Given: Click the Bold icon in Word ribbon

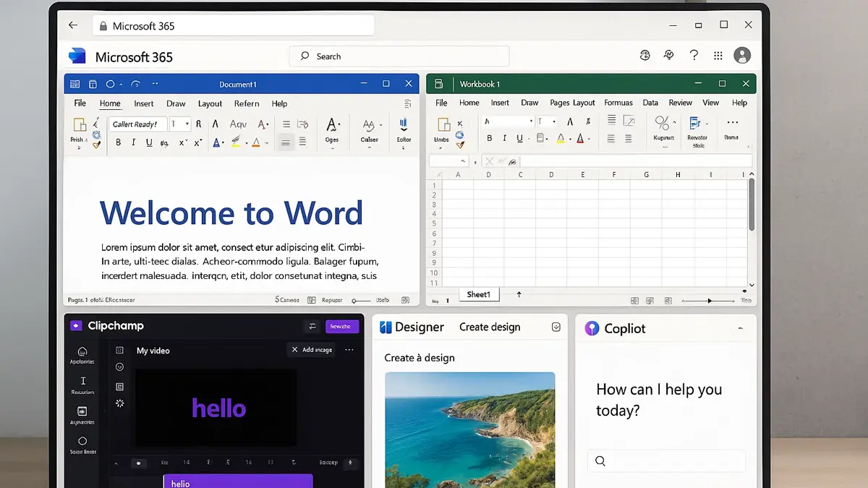Looking at the screenshot, I should [x=119, y=143].
